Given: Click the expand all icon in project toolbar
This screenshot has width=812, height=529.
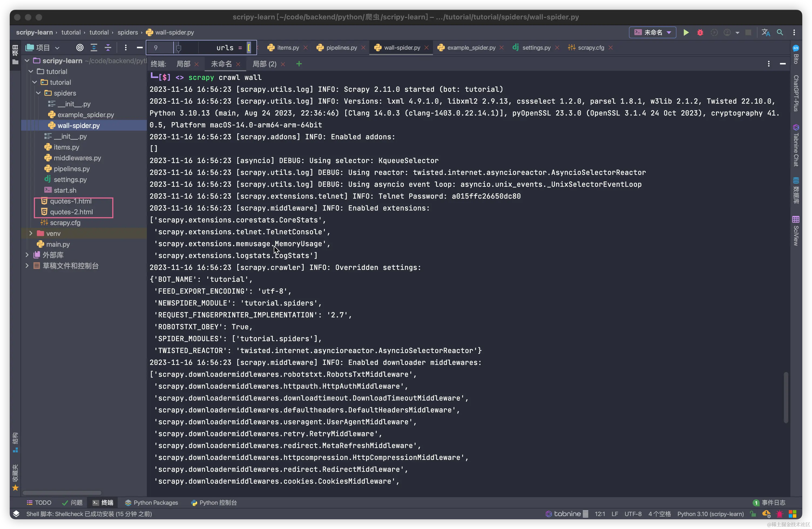Looking at the screenshot, I should [94, 48].
